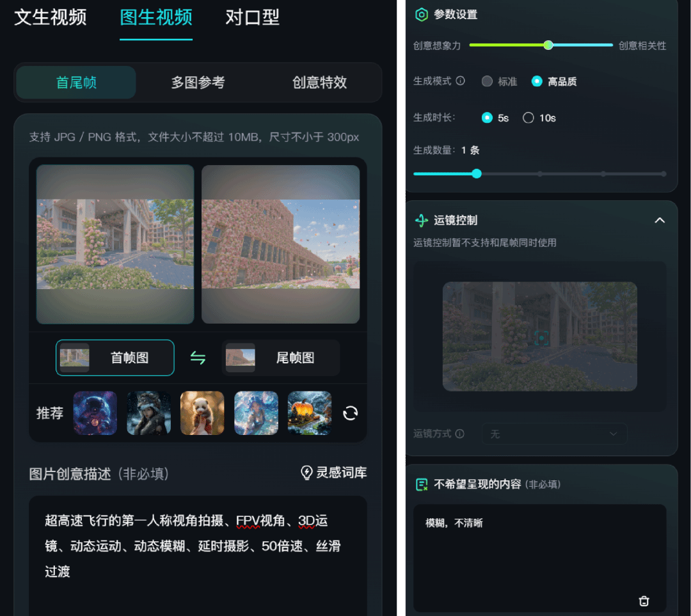
Task: Pick the blue-haired girl recommended thumbnail
Action: pyautogui.click(x=256, y=413)
